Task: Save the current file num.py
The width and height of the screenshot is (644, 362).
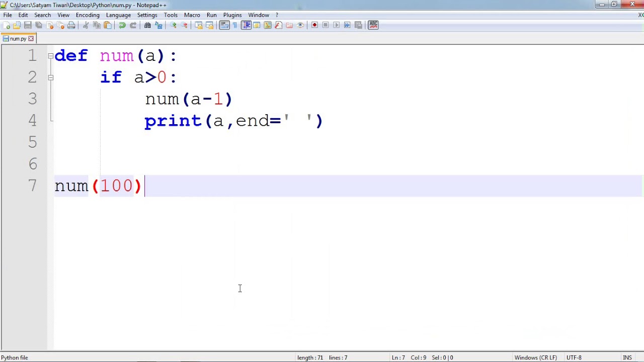Action: (28, 25)
